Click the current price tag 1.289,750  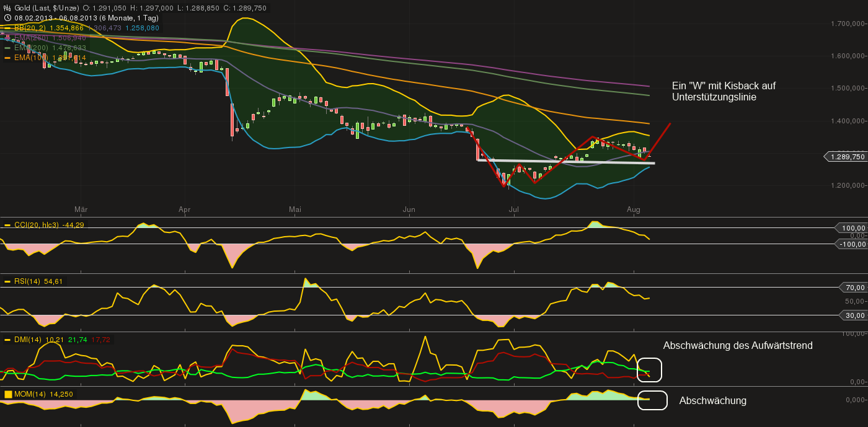pos(847,157)
